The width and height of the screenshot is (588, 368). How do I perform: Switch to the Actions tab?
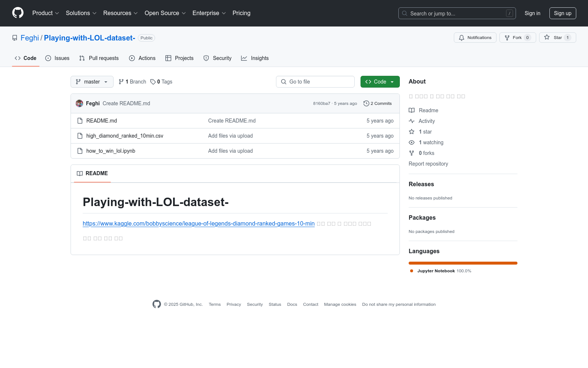[142, 58]
